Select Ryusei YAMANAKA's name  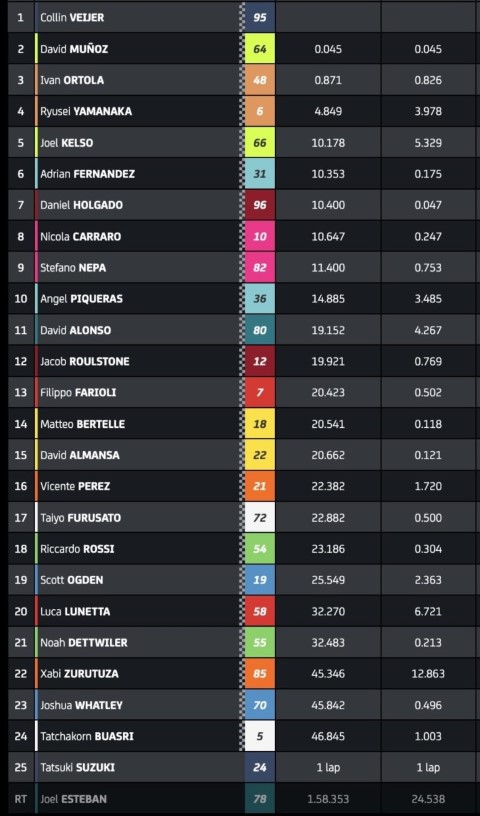tap(86, 111)
